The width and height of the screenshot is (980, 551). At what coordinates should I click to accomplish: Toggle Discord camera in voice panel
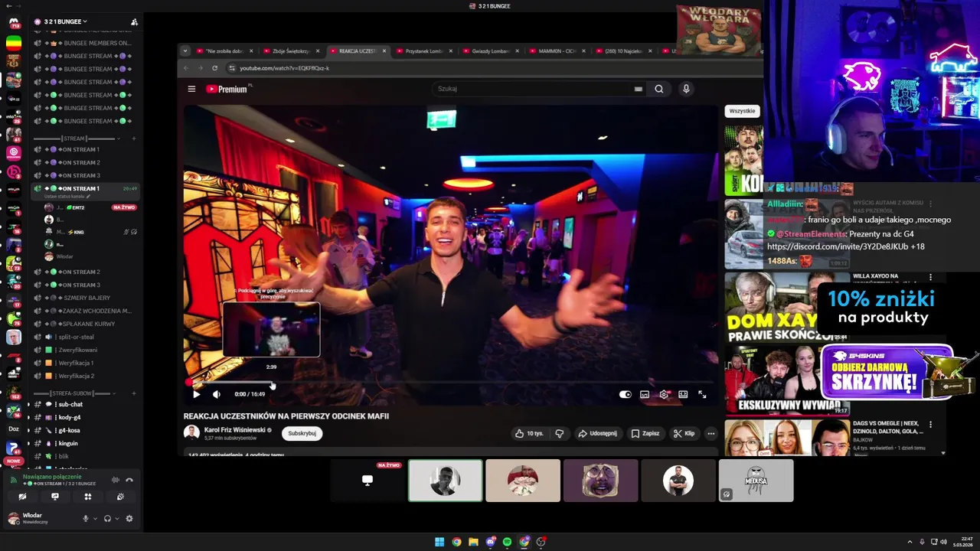coord(22,497)
